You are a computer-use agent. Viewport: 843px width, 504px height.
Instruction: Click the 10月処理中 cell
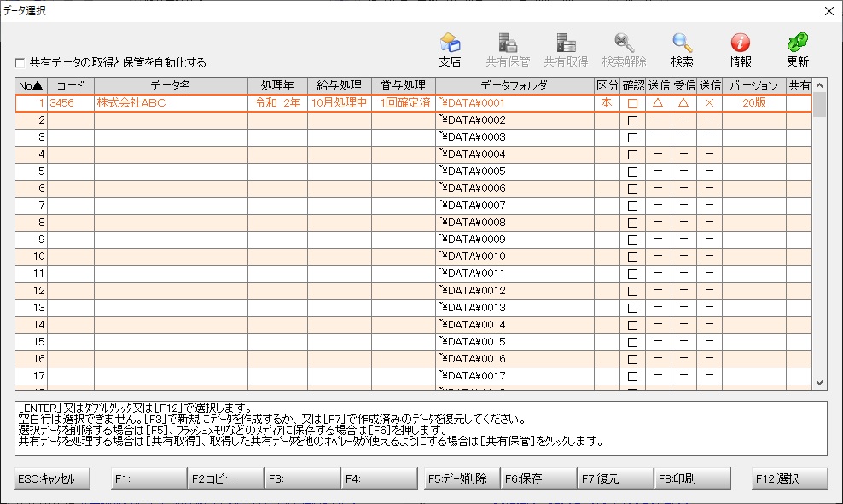click(340, 103)
